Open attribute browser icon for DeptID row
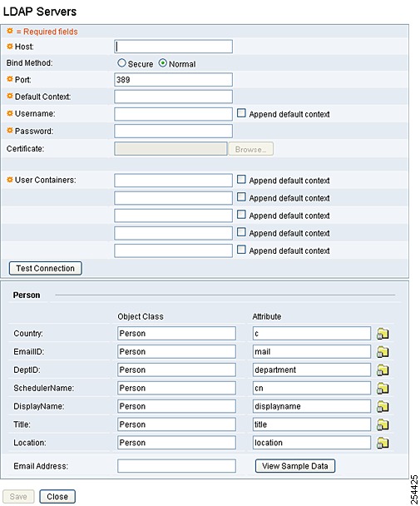 [383, 370]
